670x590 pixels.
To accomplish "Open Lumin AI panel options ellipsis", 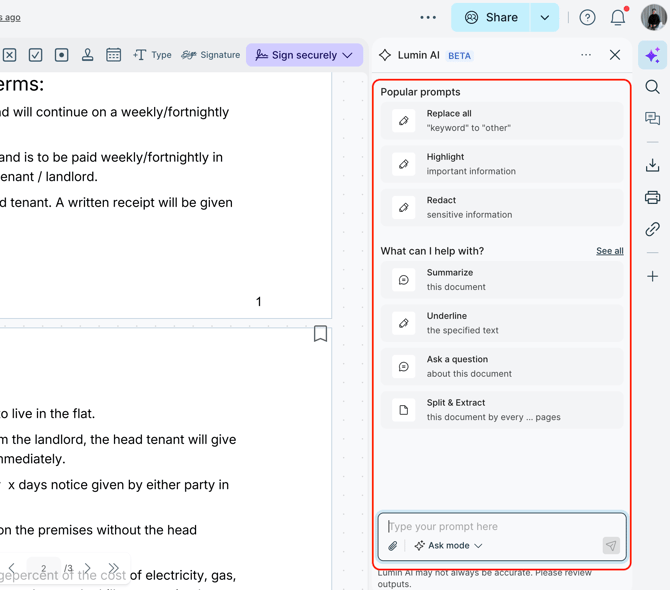I will (x=586, y=55).
